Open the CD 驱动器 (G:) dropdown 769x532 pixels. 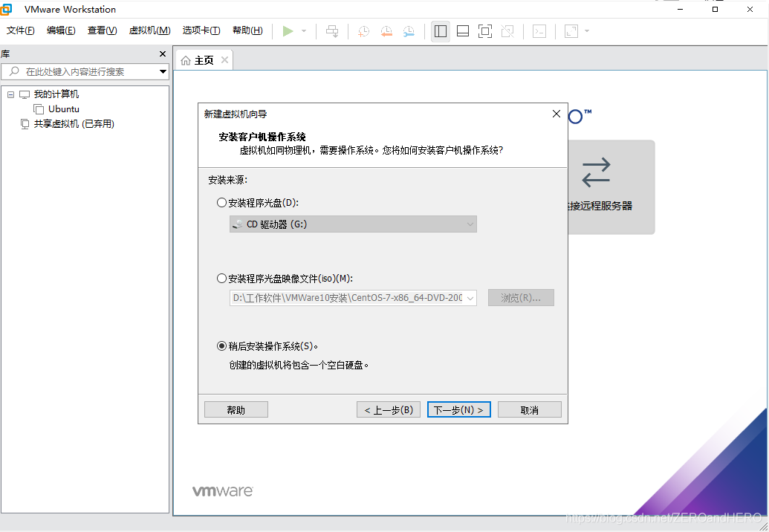pyautogui.click(x=353, y=224)
